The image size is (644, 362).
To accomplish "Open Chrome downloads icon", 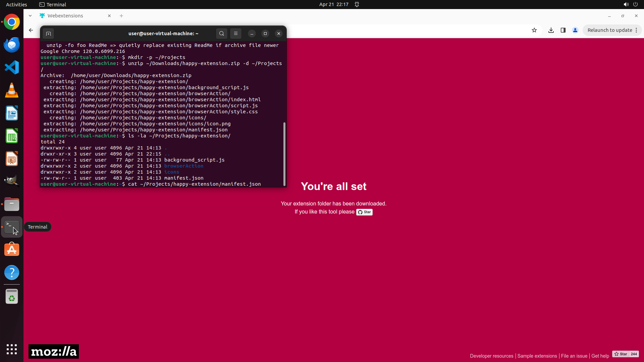I will [551, 30].
